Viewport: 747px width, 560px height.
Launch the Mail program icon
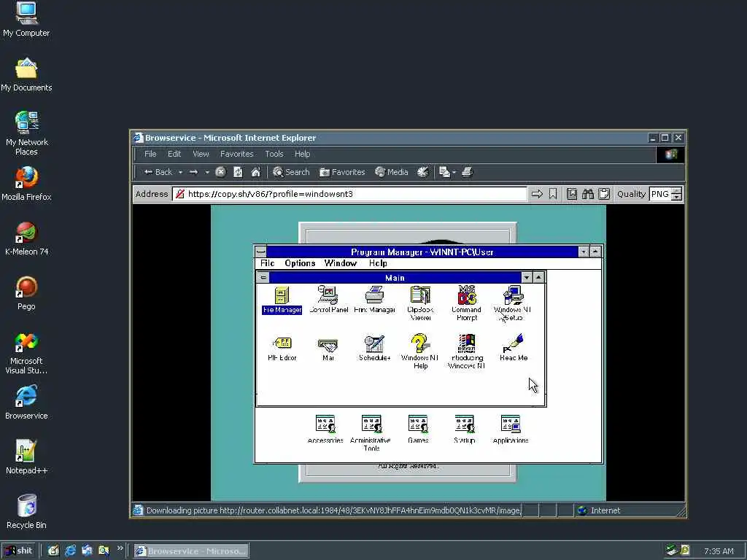[x=328, y=349]
